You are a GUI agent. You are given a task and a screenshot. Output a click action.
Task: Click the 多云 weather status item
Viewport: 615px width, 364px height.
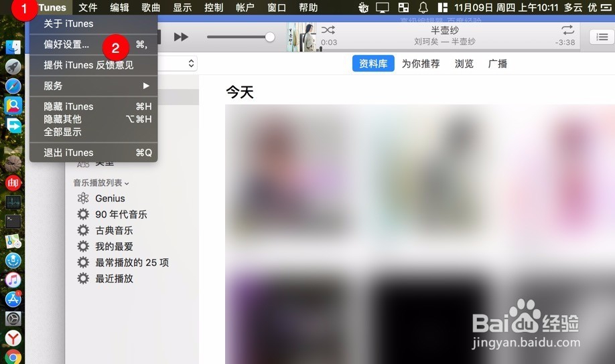(x=573, y=7)
